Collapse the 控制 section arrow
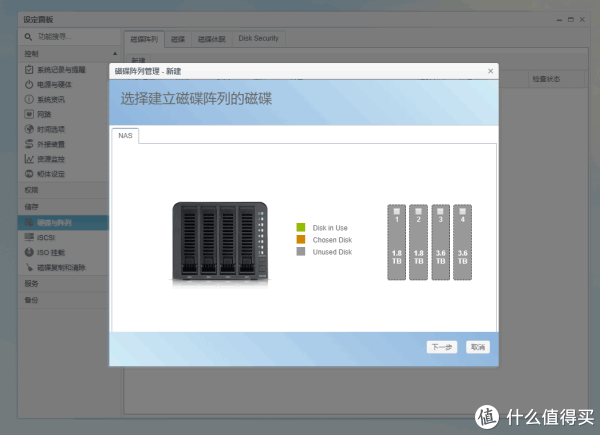This screenshot has width=600, height=435. pos(115,54)
